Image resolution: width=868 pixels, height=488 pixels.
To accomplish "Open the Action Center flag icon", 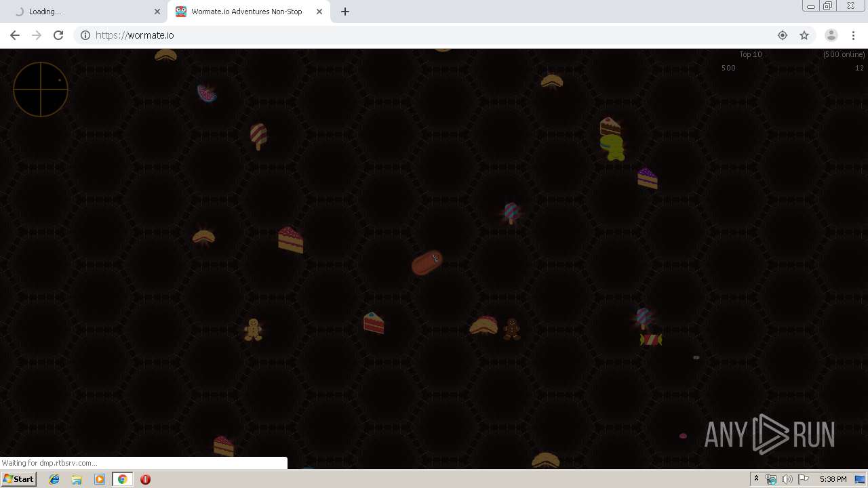I will (x=804, y=479).
